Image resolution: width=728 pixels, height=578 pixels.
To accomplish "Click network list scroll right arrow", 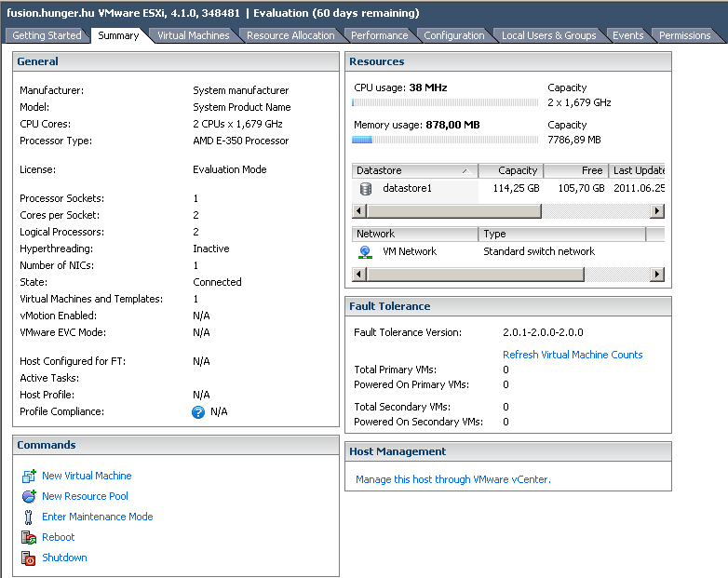I will (x=656, y=275).
